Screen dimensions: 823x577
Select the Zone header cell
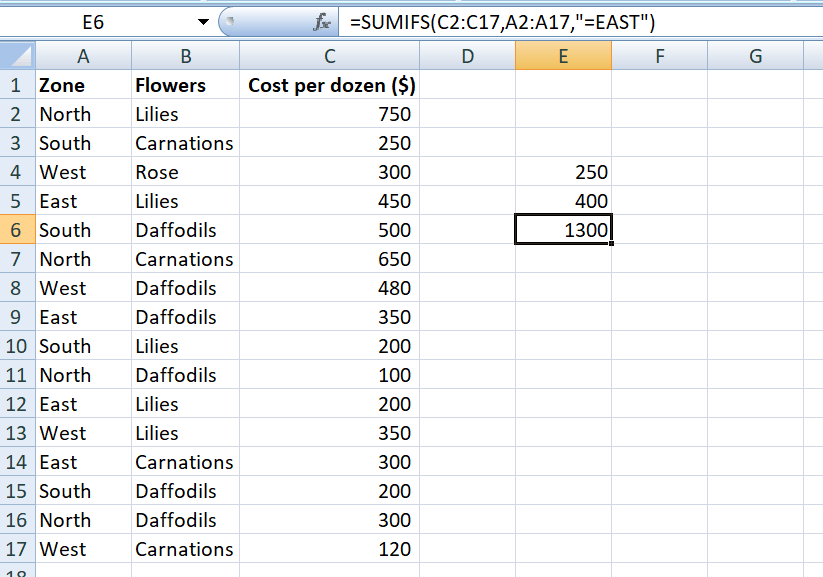83,85
